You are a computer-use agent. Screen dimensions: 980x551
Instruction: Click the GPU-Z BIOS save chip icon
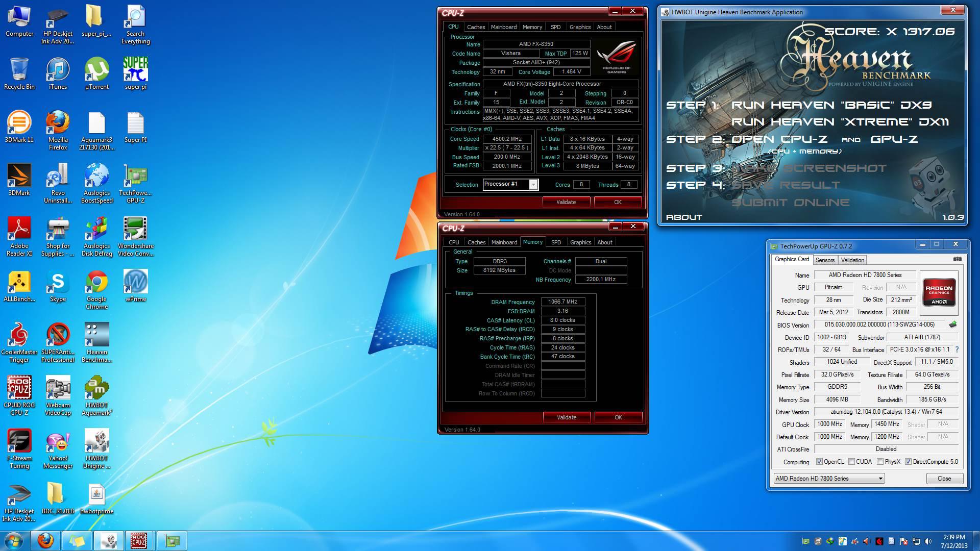coord(952,324)
